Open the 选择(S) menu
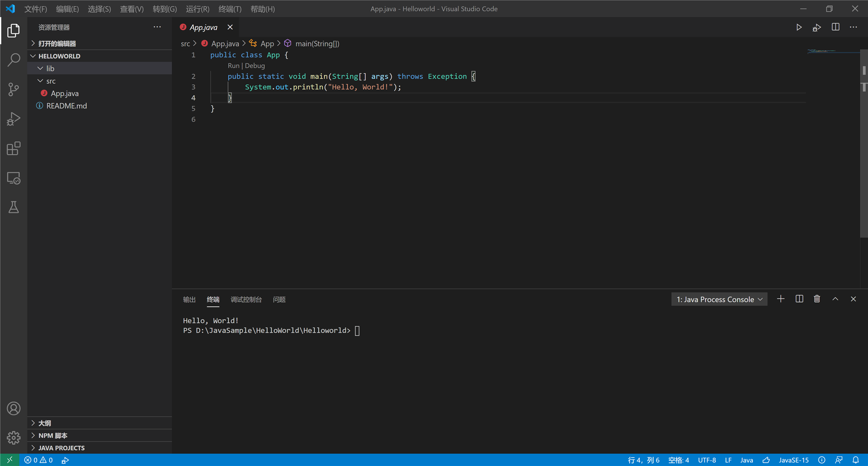Viewport: 868px width, 466px height. (x=99, y=9)
